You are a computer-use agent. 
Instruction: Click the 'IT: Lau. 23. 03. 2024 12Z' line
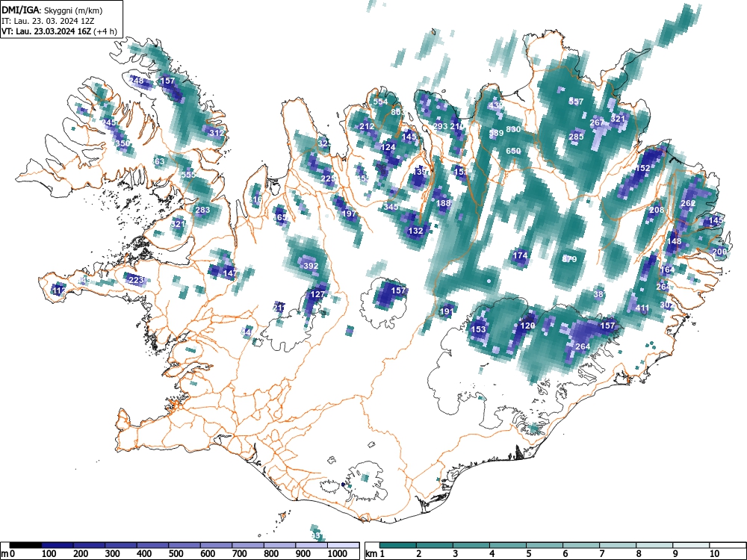(x=48, y=21)
